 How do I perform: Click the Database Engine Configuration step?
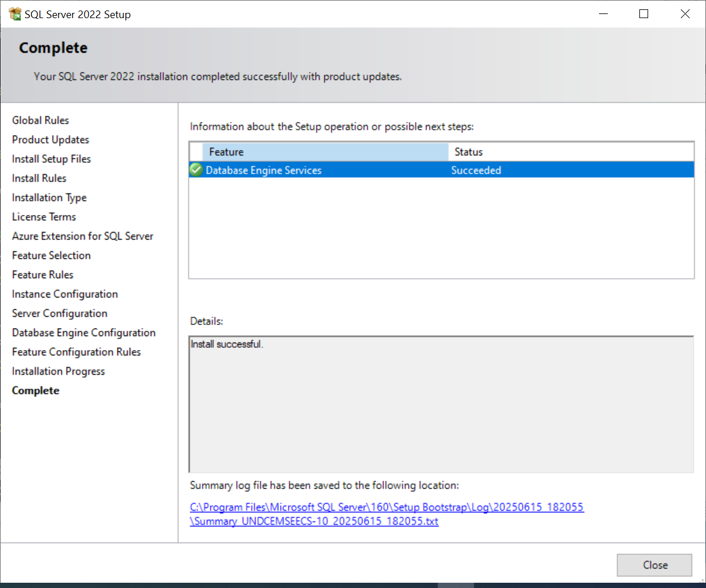click(84, 333)
